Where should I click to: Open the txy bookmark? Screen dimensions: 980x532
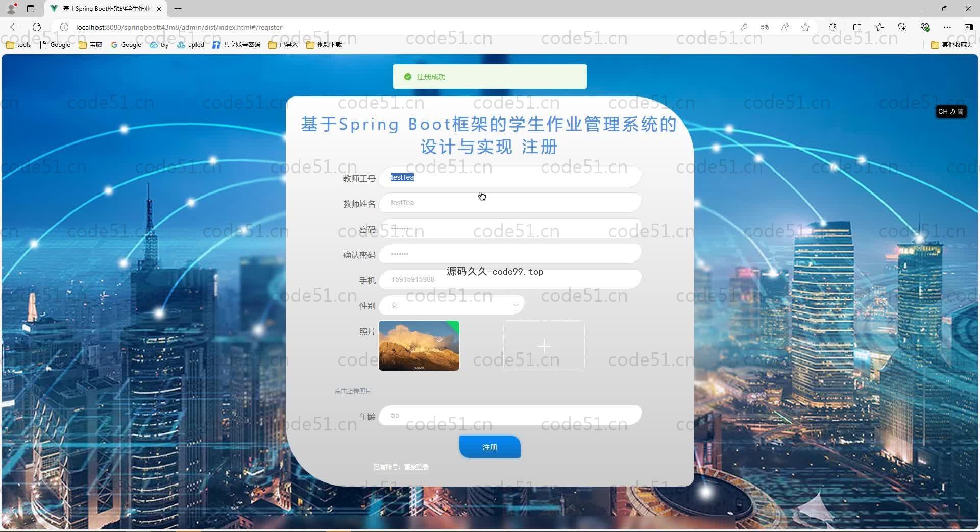click(x=159, y=45)
